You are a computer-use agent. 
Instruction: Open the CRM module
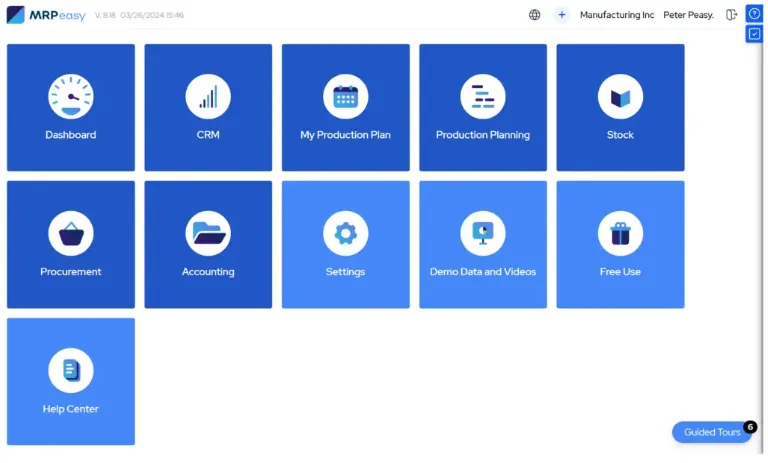(x=208, y=107)
